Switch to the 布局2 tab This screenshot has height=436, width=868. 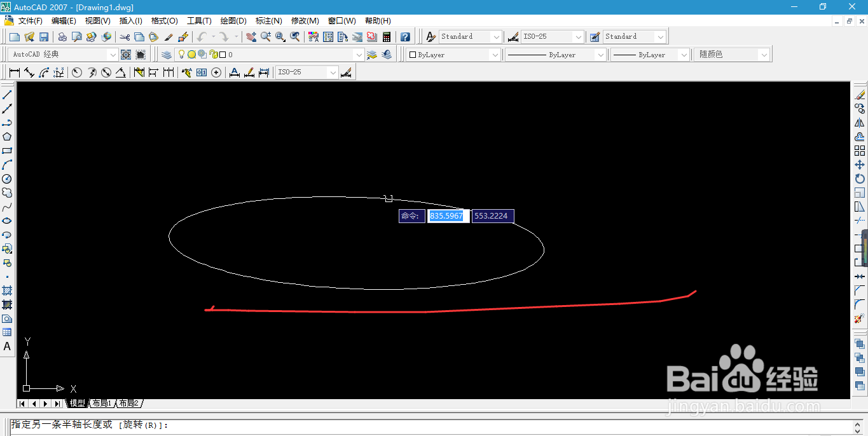(128, 404)
